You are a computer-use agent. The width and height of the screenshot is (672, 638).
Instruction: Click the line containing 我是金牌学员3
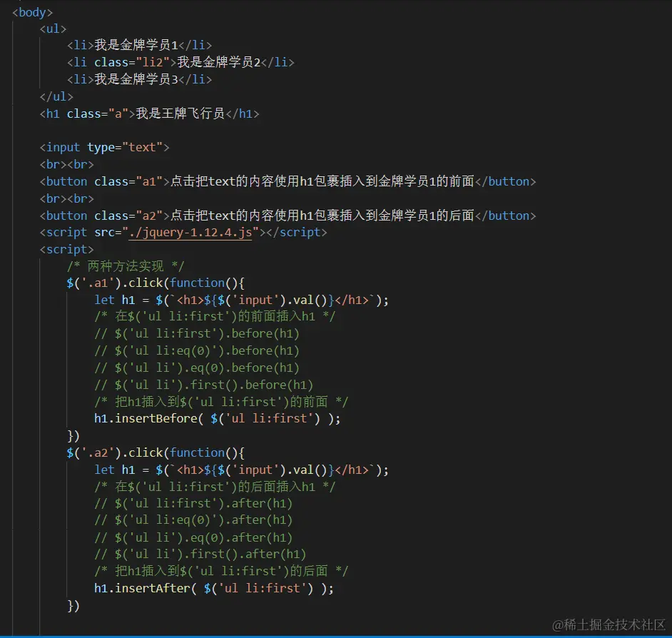click(139, 79)
